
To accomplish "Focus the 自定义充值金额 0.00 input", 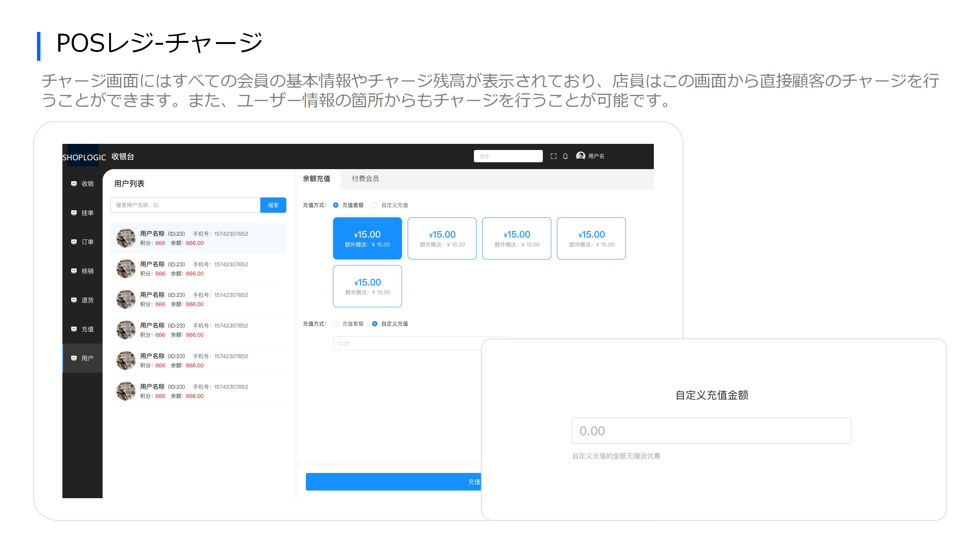I will 711,431.
